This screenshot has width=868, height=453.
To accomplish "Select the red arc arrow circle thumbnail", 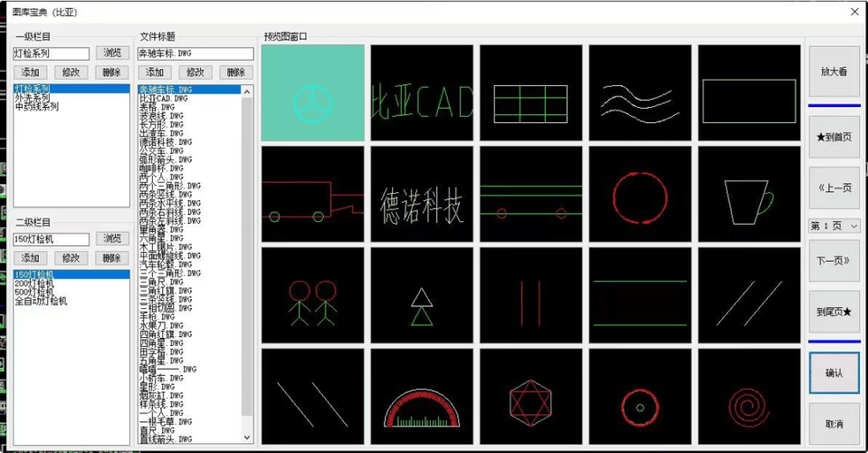I will pyautogui.click(x=640, y=194).
